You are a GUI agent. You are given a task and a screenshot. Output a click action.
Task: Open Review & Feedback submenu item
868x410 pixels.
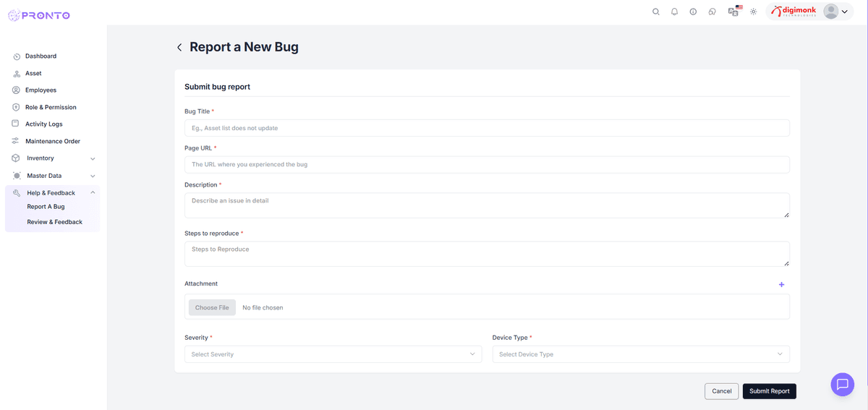[55, 222]
